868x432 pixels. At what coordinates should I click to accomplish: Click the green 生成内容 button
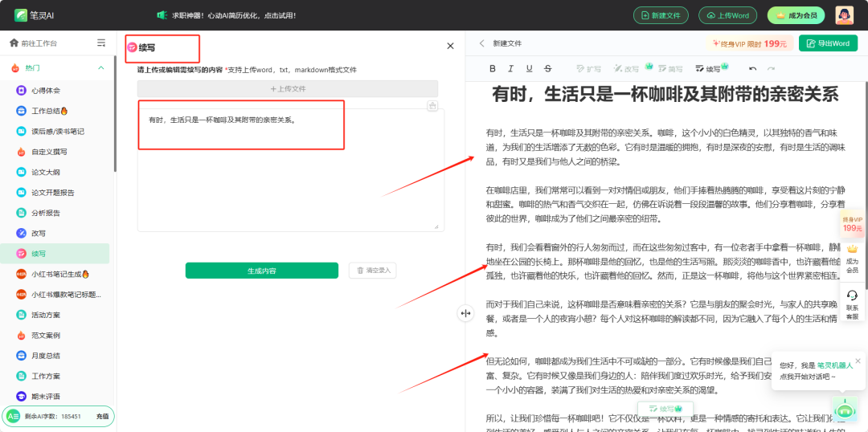[261, 271]
